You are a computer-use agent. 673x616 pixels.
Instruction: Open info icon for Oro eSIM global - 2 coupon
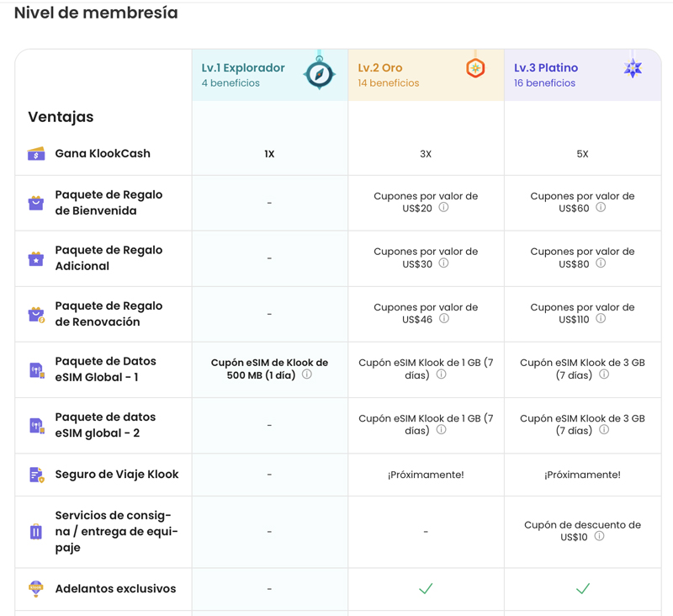tap(441, 430)
